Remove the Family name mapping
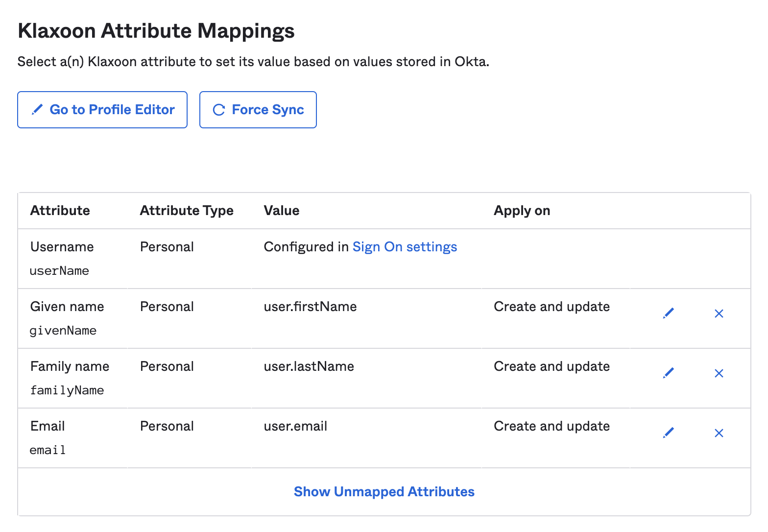Screen dimensions: 768x532 click(x=719, y=373)
